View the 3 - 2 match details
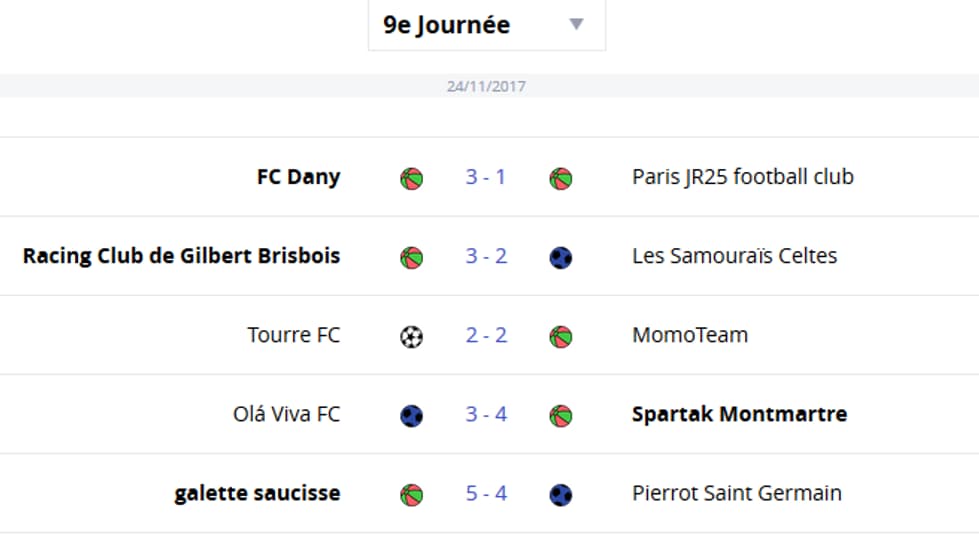The width and height of the screenshot is (979, 551). pos(486,256)
